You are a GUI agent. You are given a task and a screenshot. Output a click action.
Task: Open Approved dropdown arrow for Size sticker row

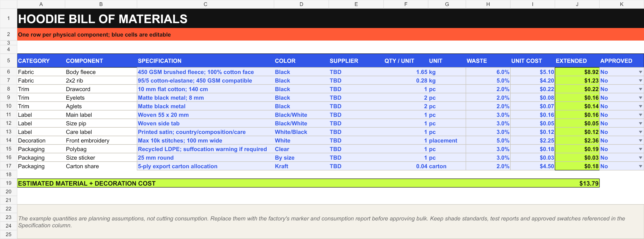click(x=640, y=158)
